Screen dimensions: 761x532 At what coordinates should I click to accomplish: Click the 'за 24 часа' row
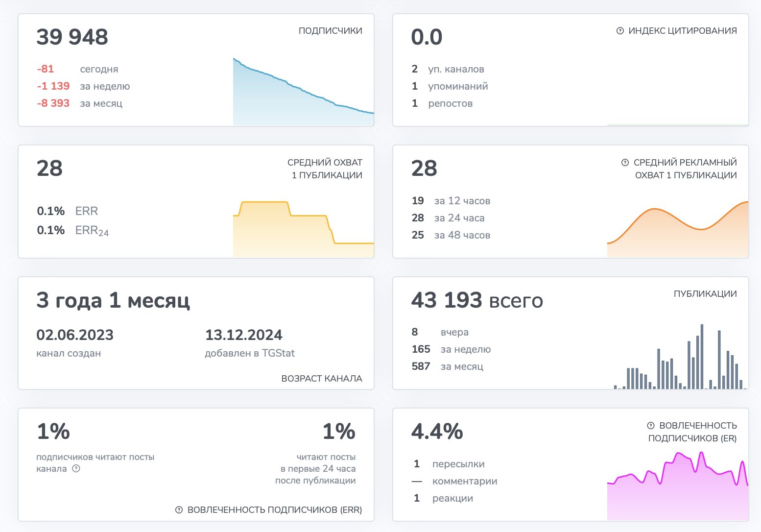448,218
